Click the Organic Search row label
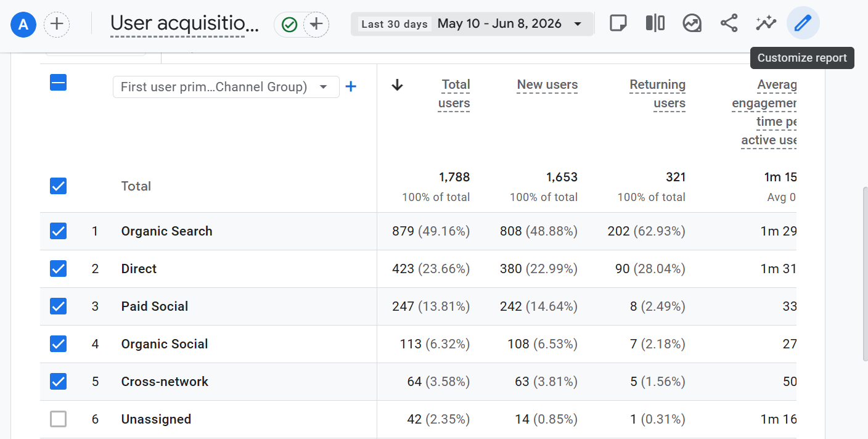 coord(166,231)
